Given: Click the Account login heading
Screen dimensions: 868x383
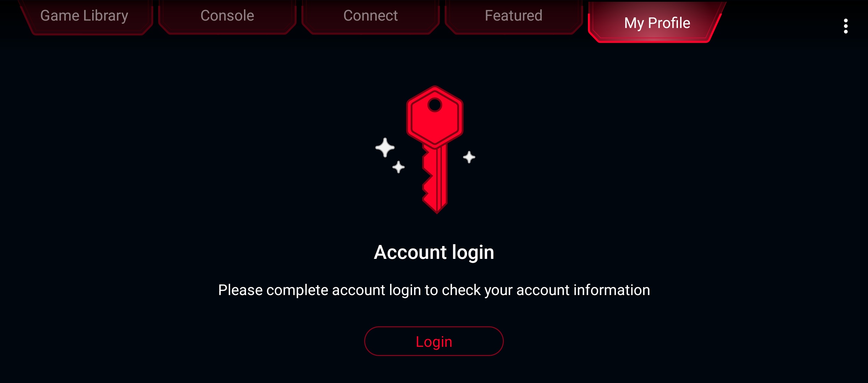Looking at the screenshot, I should pos(434,252).
